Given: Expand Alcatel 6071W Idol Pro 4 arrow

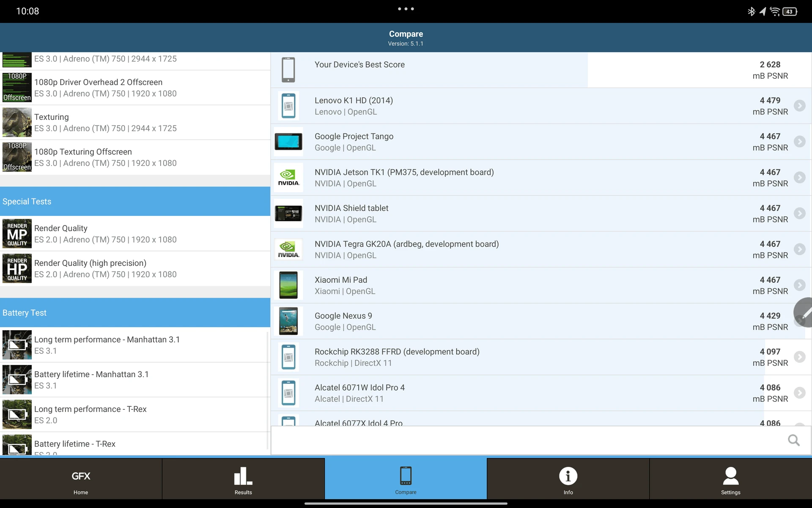Looking at the screenshot, I should click(x=799, y=393).
